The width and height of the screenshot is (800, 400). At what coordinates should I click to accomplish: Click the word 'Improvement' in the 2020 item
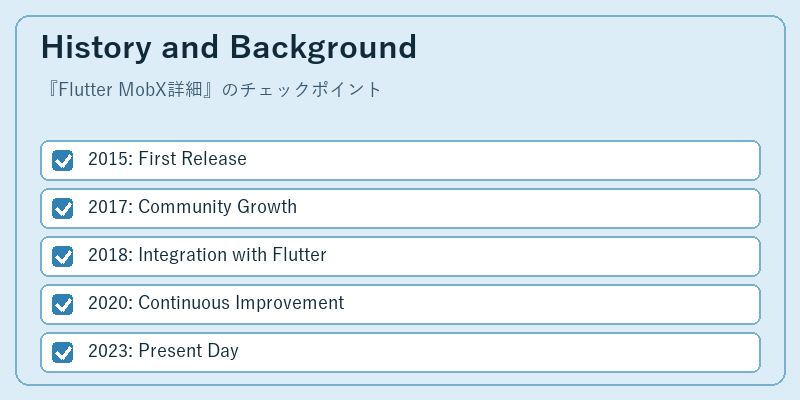[x=290, y=303]
